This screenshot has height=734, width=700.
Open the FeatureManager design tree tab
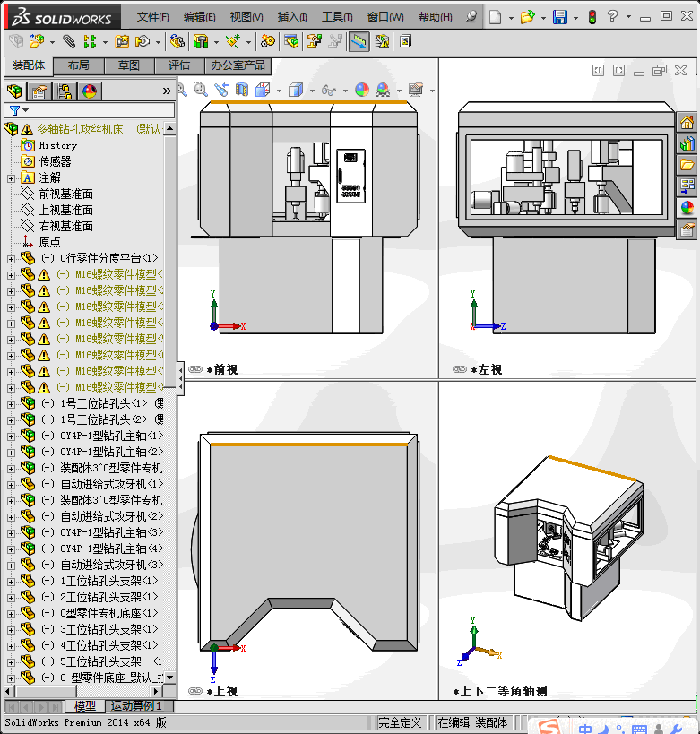14,91
